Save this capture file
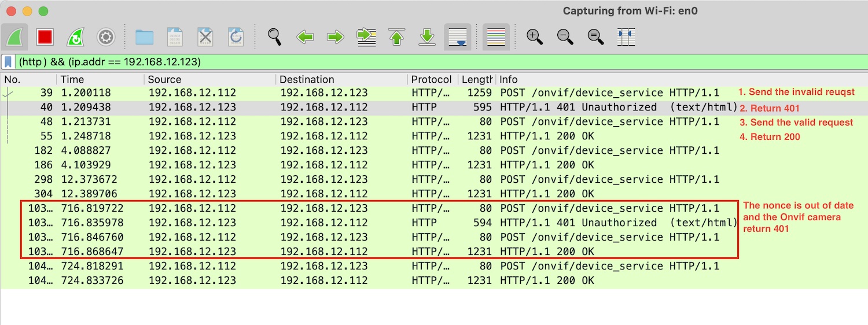Screen dimensions: 868x325 click(175, 38)
